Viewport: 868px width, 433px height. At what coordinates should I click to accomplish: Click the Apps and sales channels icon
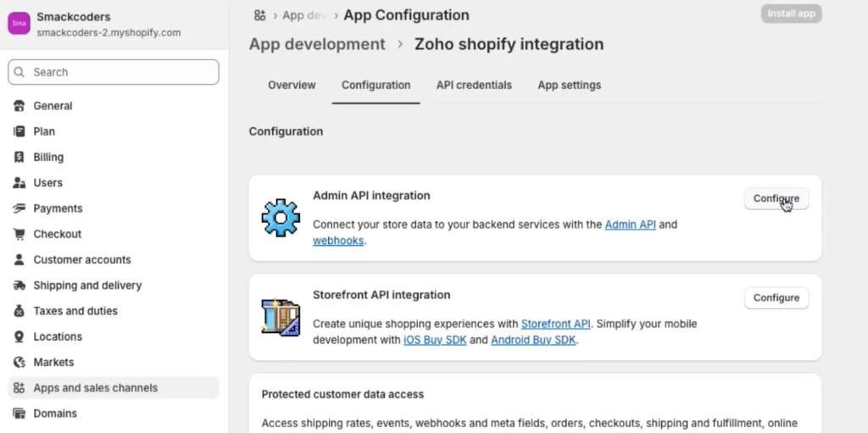click(19, 388)
